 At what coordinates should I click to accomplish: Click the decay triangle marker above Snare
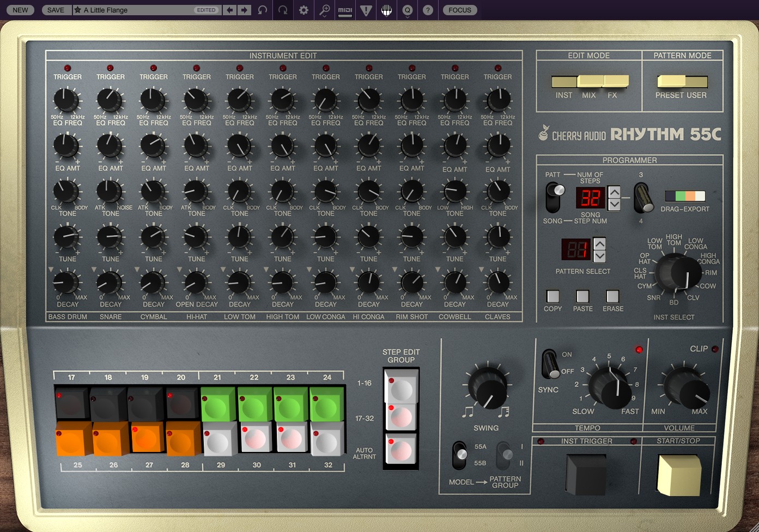[x=94, y=270]
